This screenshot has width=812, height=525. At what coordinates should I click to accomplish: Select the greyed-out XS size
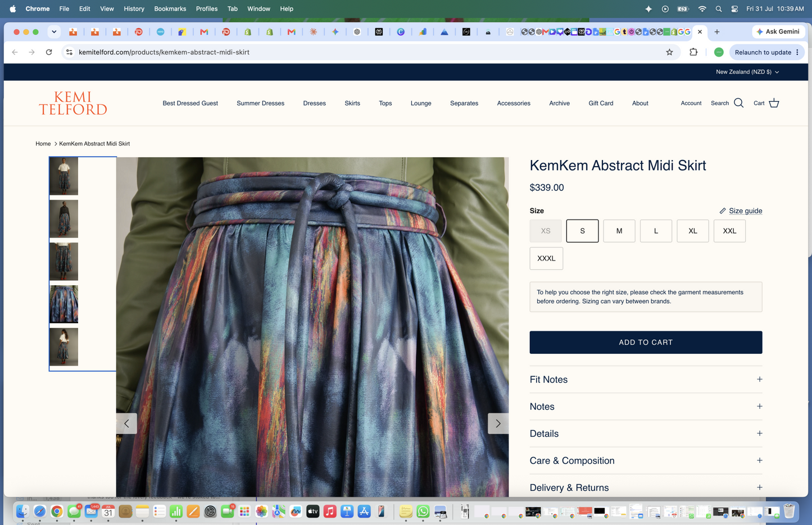546,231
